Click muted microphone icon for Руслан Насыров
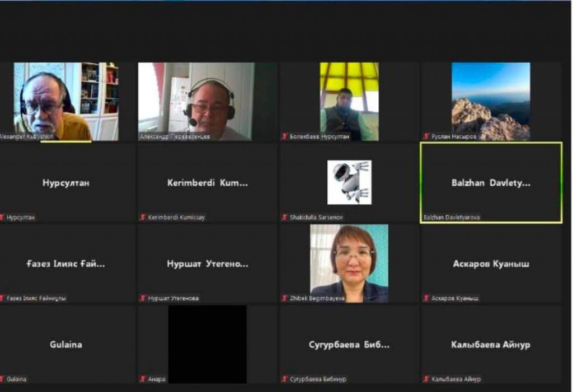 coord(426,136)
